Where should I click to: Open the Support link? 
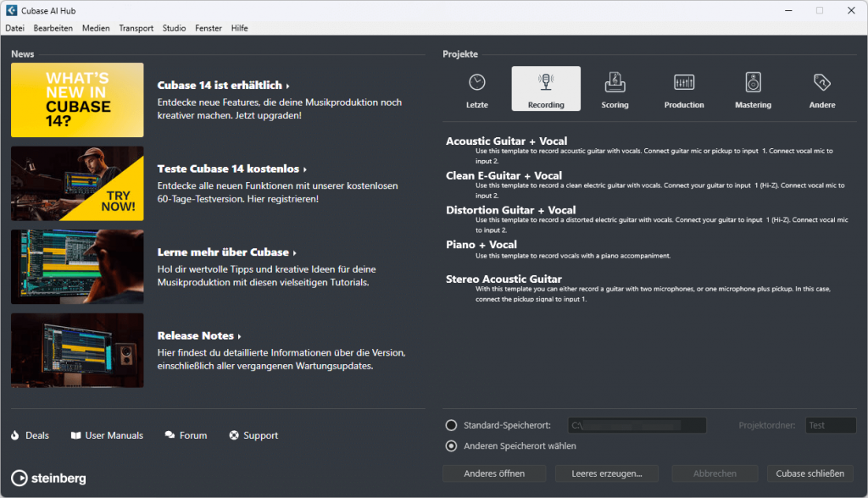(x=261, y=435)
